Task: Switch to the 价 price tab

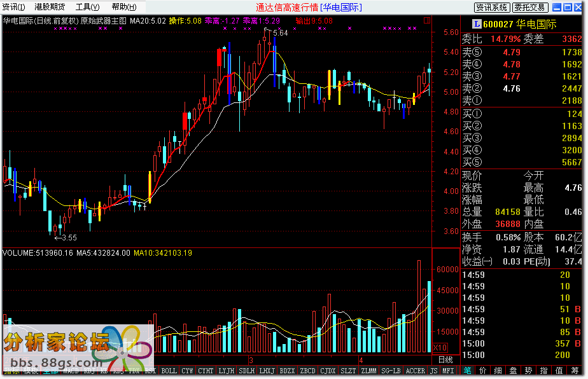Action: [482, 371]
